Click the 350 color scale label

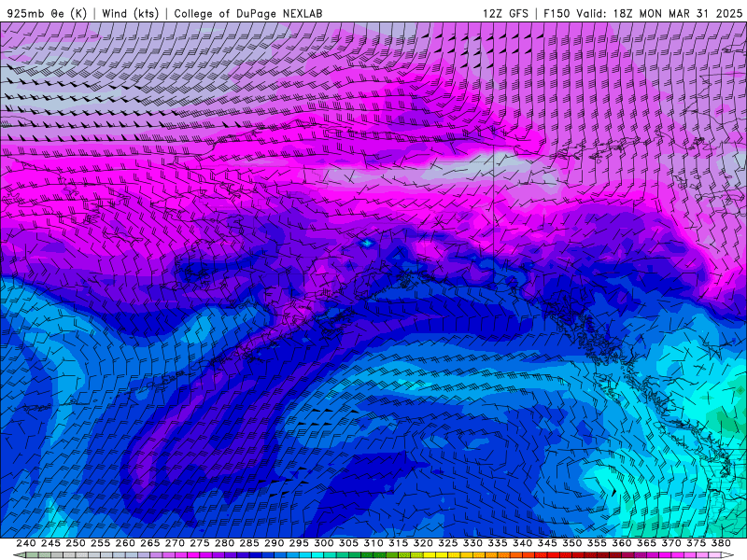[x=571, y=543]
